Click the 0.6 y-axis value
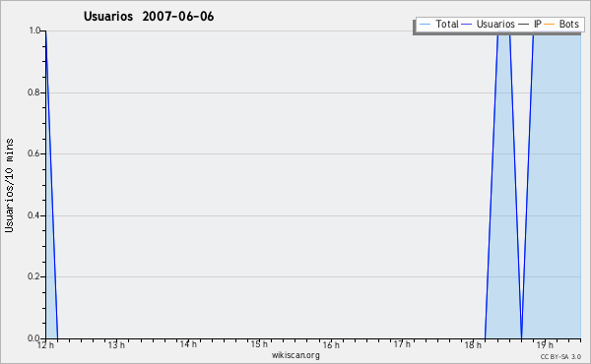Screen dimensions: 591x364 pyautogui.click(x=33, y=153)
